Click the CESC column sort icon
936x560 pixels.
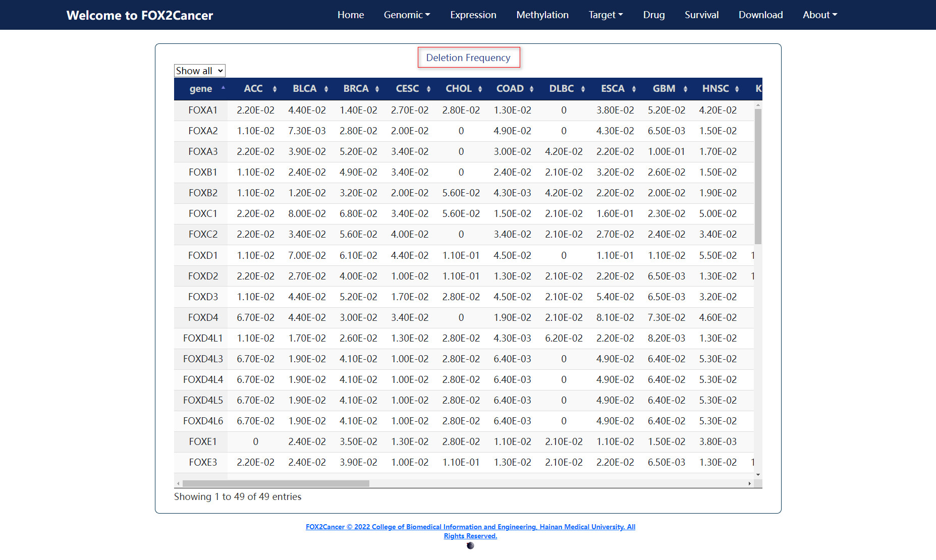point(428,89)
